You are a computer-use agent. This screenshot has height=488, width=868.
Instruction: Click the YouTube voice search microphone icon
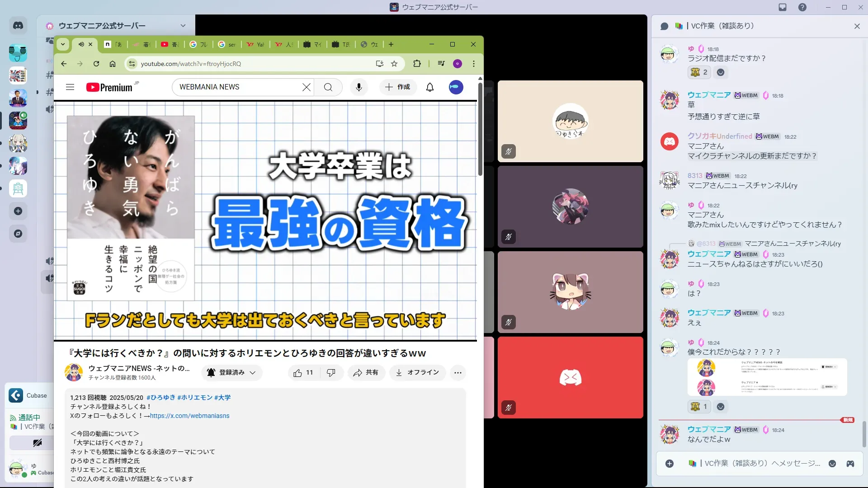(359, 87)
